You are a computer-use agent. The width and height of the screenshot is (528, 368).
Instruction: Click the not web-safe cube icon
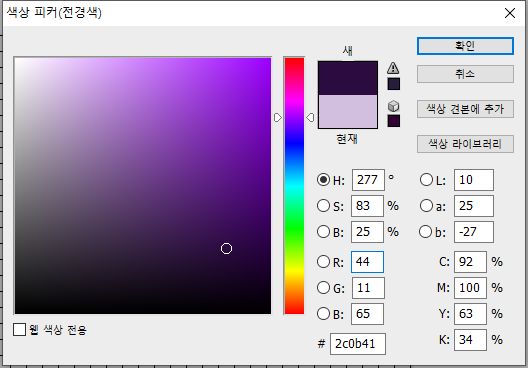(393, 106)
